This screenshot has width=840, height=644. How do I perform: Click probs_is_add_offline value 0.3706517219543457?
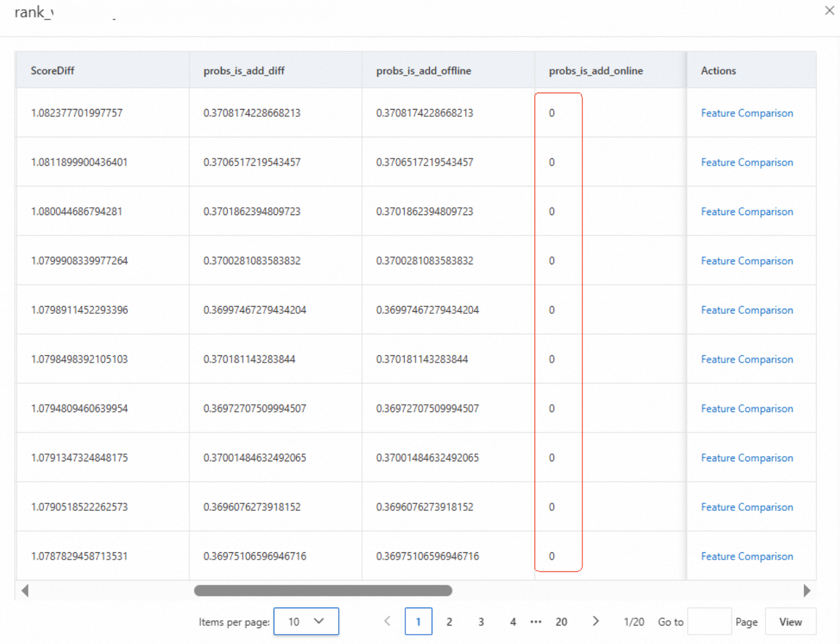click(425, 162)
